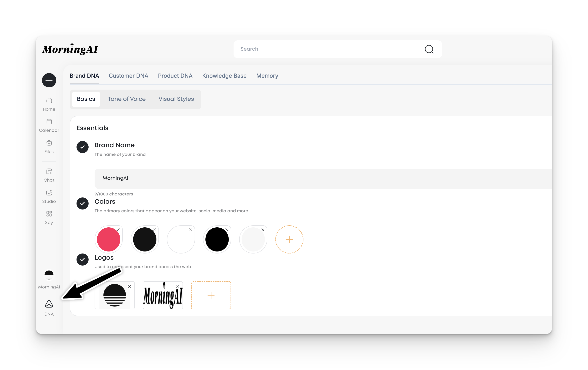Open Home from the sidebar
588x370 pixels.
49,104
